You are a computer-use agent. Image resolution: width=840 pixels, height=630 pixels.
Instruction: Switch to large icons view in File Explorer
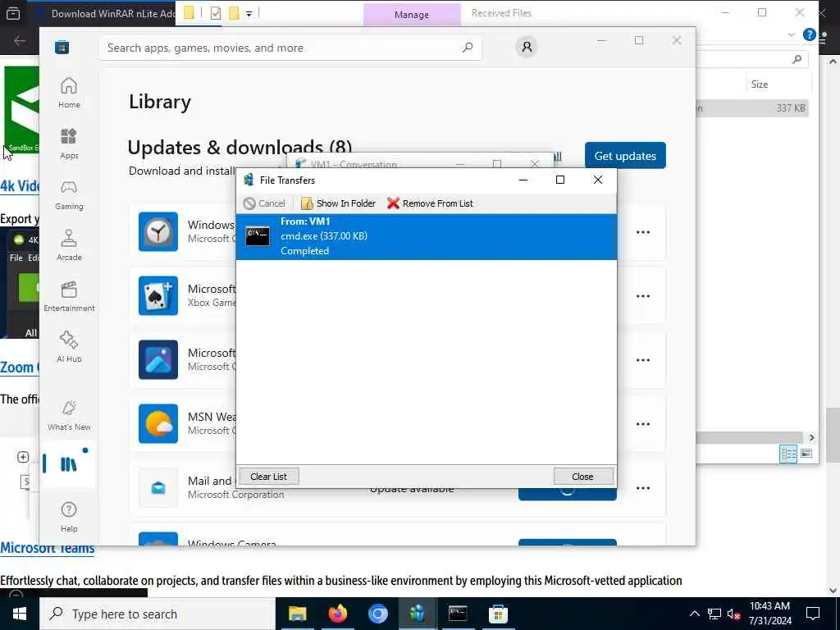tap(806, 454)
